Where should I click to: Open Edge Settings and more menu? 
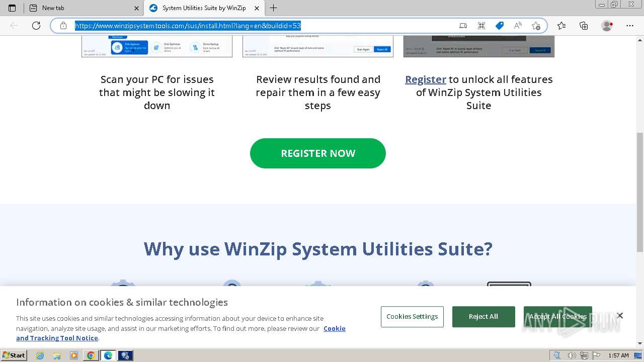click(x=630, y=26)
